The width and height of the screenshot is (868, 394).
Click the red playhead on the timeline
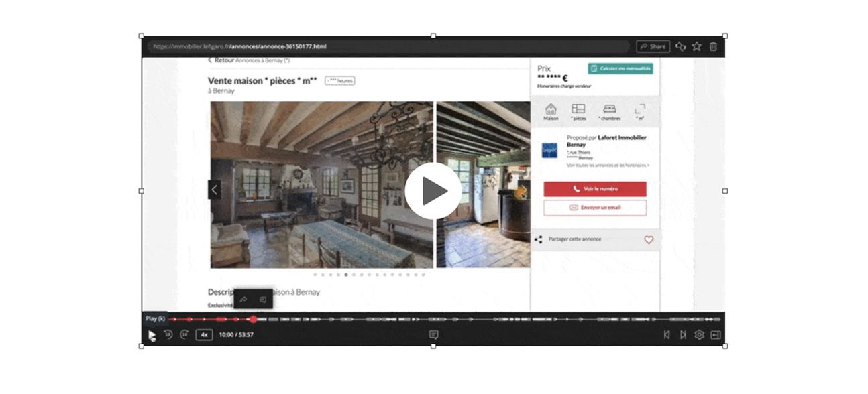coord(253,320)
